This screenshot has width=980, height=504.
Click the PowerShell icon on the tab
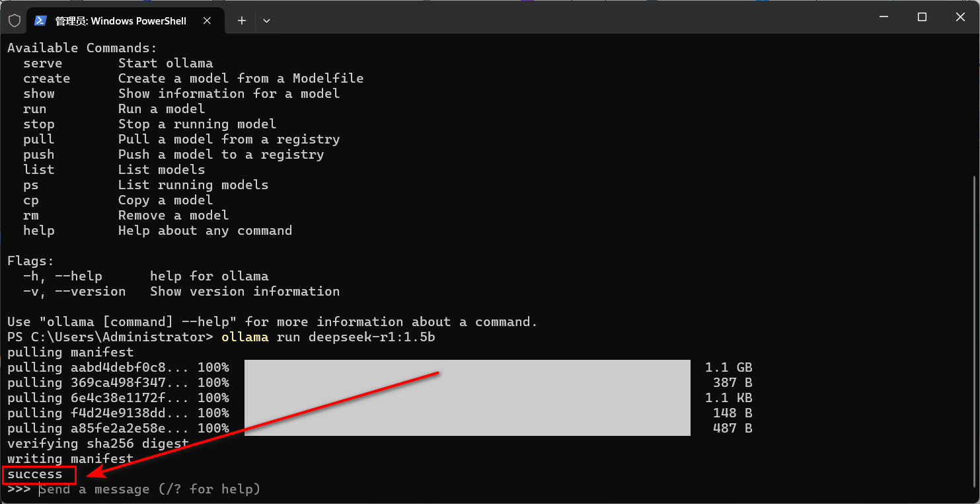click(x=40, y=21)
